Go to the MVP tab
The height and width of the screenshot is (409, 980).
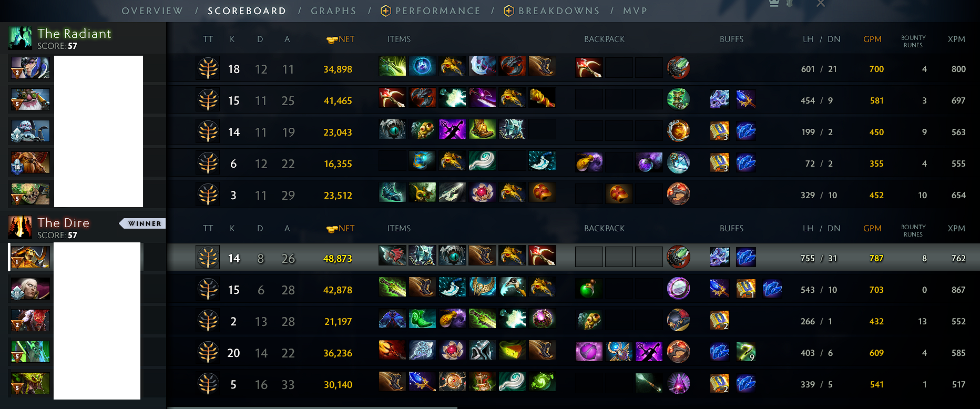(635, 11)
